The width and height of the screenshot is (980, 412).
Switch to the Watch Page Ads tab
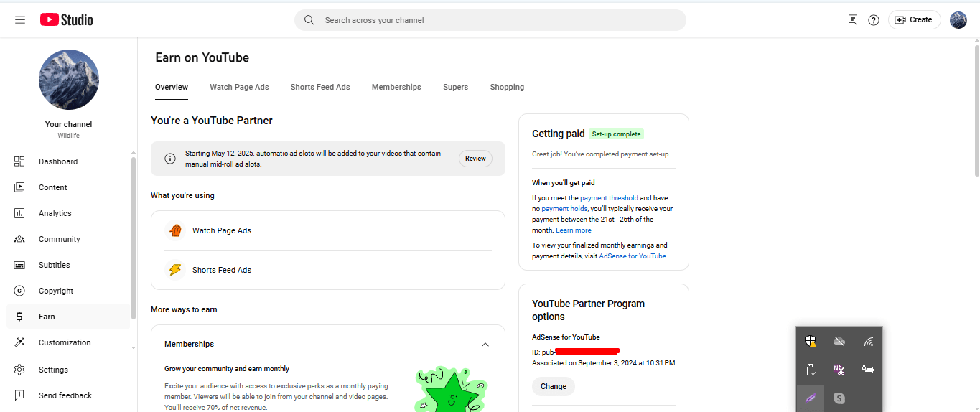[239, 87]
